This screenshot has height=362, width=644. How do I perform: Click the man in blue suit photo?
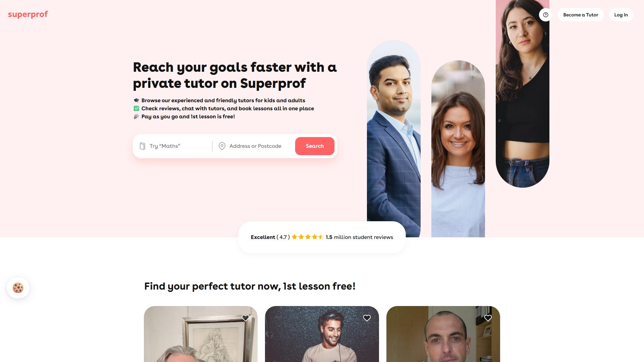coord(394,139)
